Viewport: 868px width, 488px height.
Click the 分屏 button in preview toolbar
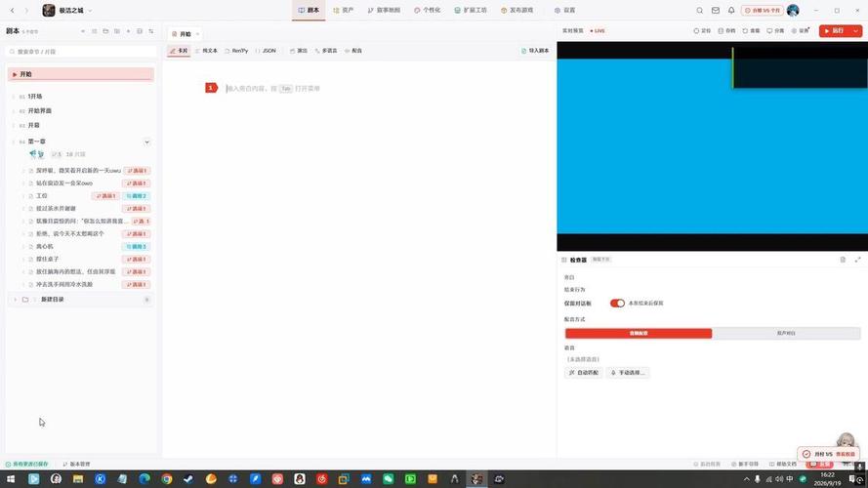click(775, 31)
